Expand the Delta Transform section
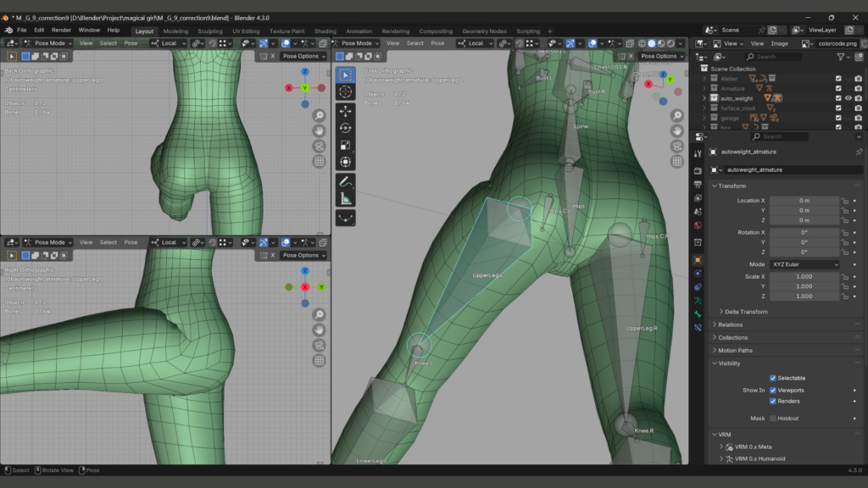This screenshot has width=868, height=488. (746, 312)
